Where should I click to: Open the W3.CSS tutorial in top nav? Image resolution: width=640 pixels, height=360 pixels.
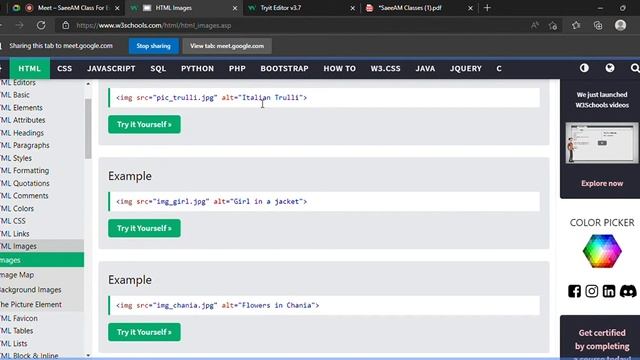click(x=385, y=69)
